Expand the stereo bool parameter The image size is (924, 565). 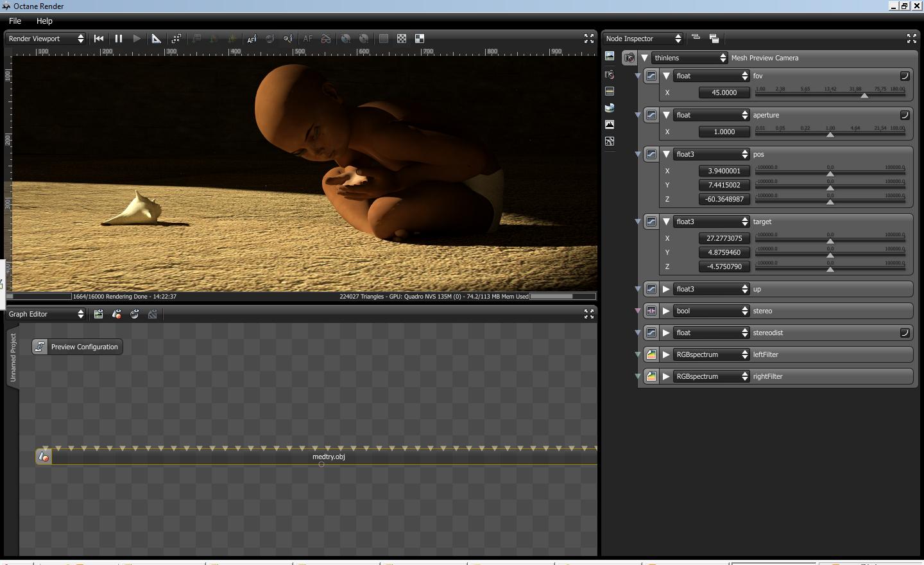tap(666, 311)
